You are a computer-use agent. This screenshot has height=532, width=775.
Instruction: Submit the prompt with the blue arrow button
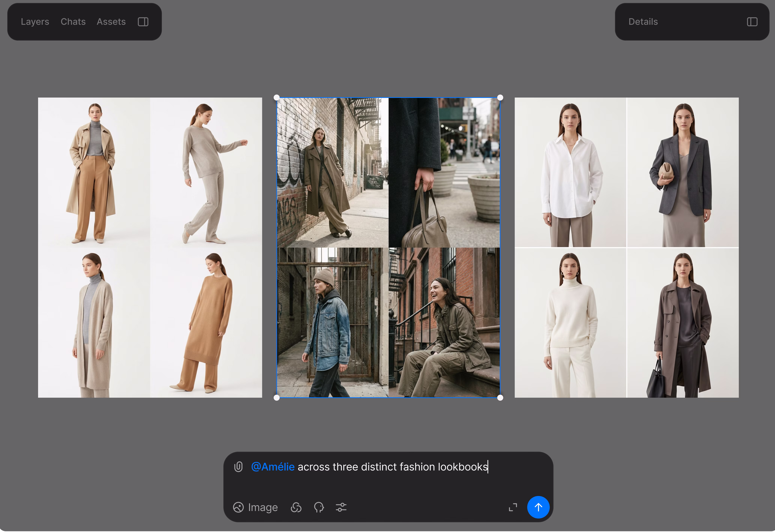tap(538, 507)
